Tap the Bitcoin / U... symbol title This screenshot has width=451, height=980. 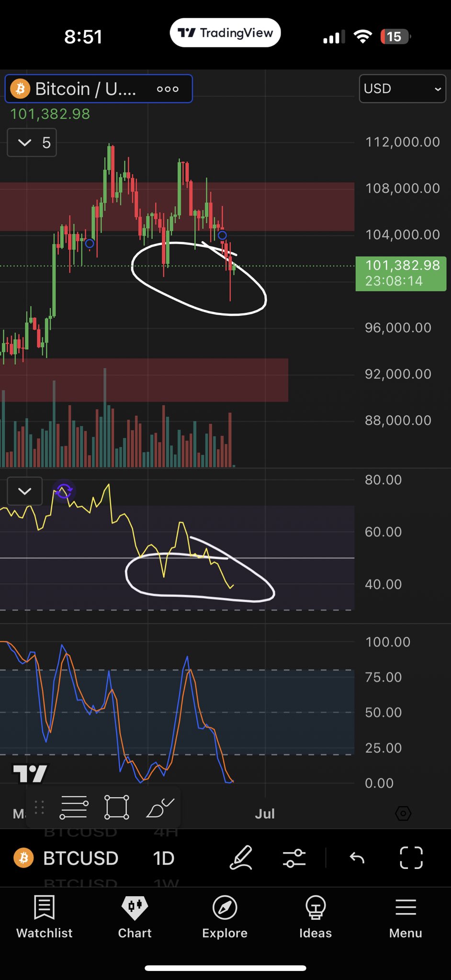[x=85, y=89]
